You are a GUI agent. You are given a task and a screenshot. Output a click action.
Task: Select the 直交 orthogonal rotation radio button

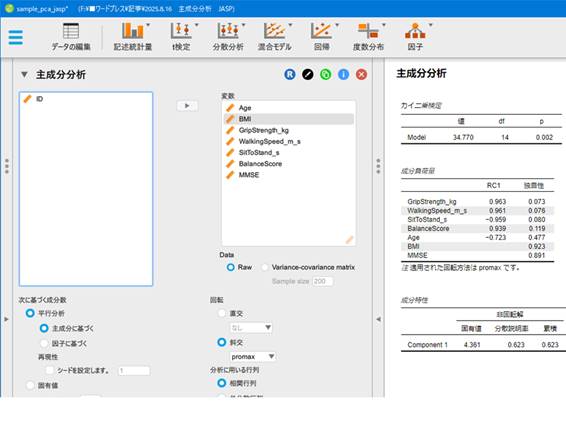(222, 313)
